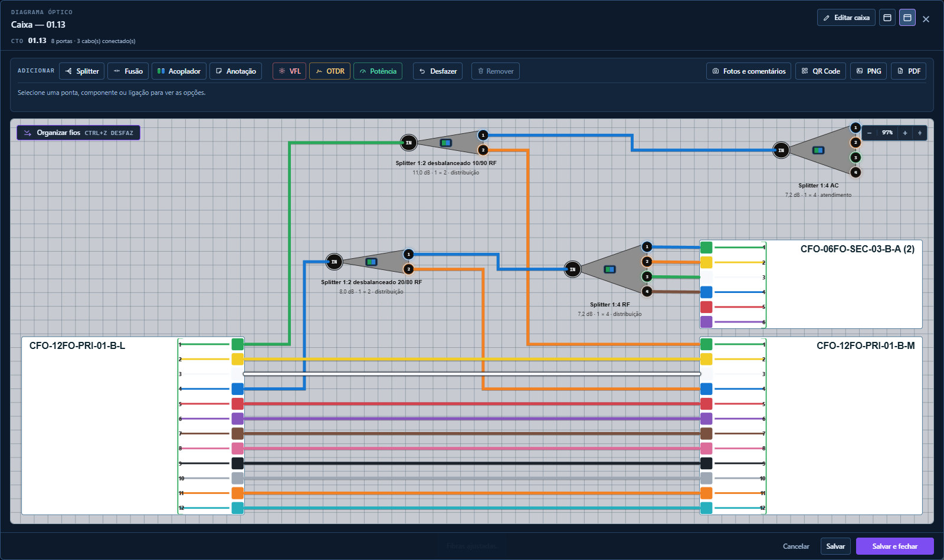This screenshot has height=560, width=944.
Task: Toggle VFL test mode
Action: 289,71
